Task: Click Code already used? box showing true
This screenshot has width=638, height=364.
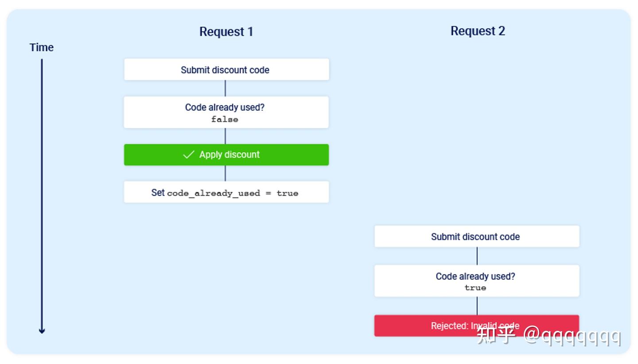Action: click(477, 281)
